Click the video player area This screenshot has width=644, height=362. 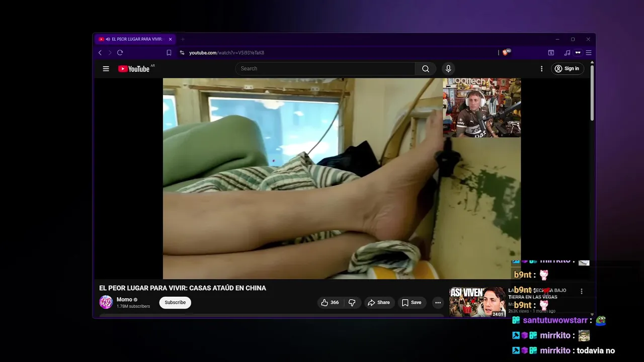coord(342,178)
